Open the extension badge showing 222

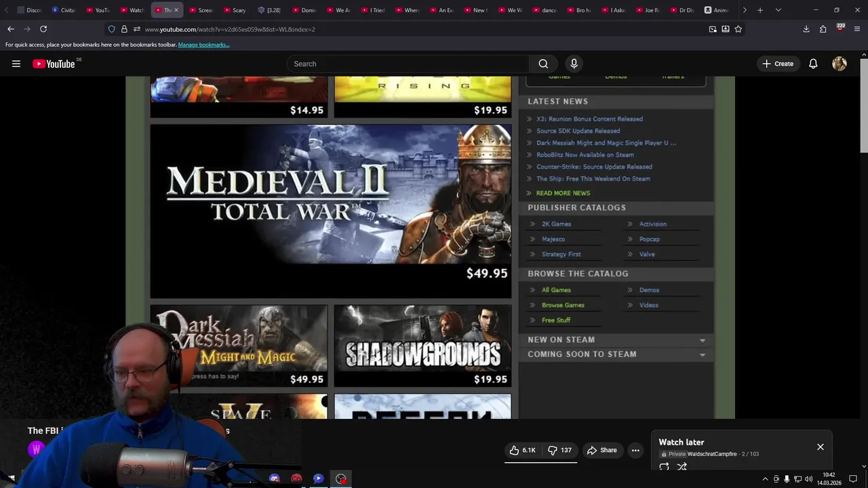840,28
